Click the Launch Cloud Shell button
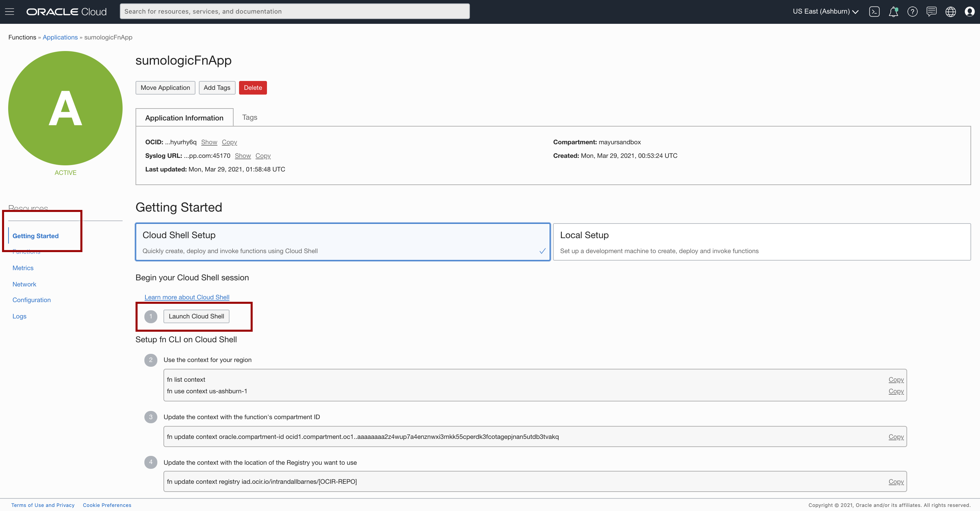The height and width of the screenshot is (511, 980). [196, 316]
